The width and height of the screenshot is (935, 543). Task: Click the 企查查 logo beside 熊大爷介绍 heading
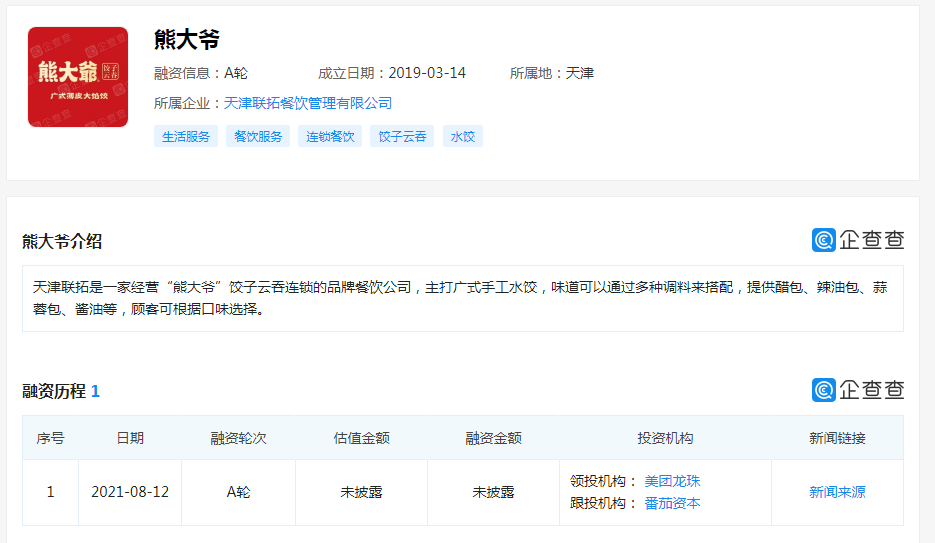[x=858, y=240]
